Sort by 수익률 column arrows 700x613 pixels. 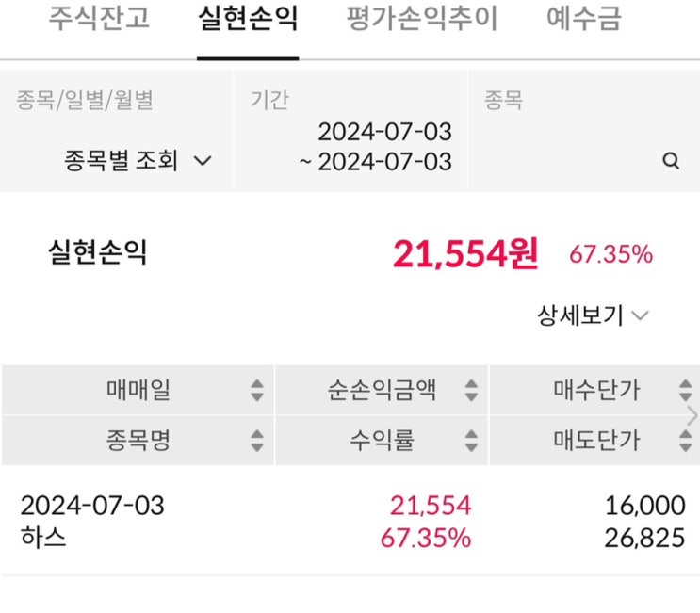[x=471, y=440]
